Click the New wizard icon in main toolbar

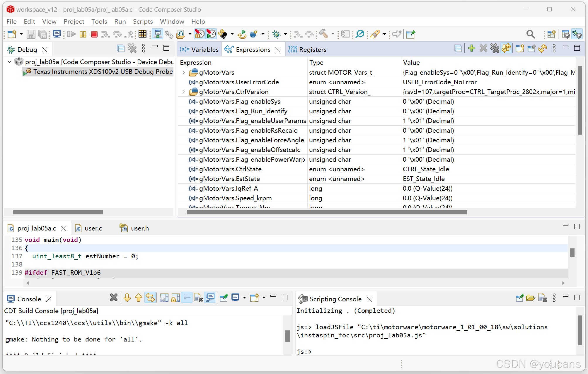click(x=12, y=34)
